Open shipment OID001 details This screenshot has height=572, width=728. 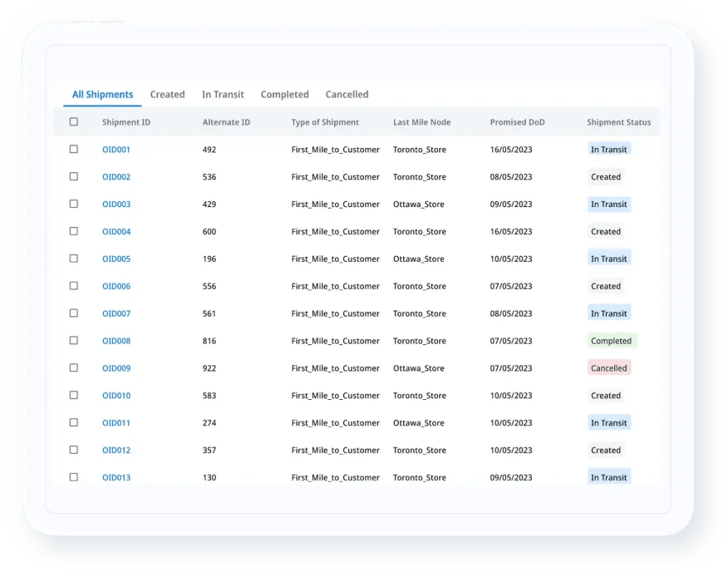(116, 149)
